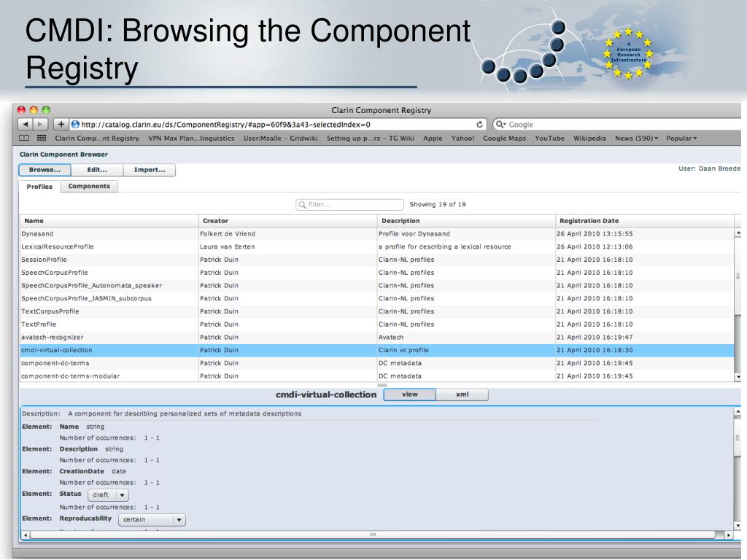Select the Browse... mode button
747x560 pixels.
pos(44,169)
